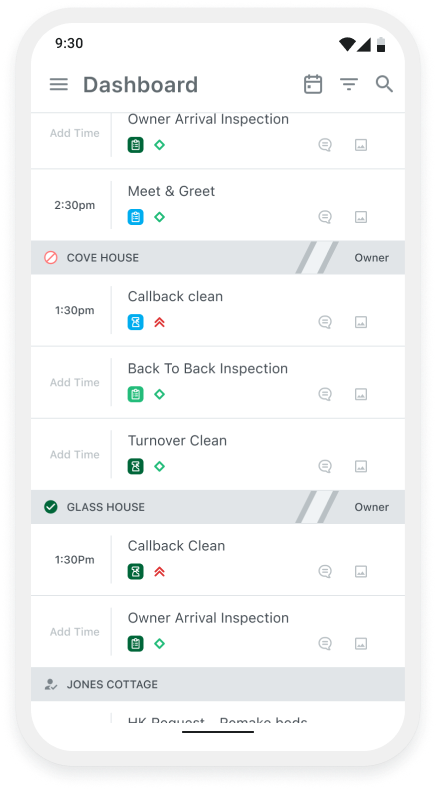Toggle the Cove House blocked status icon
The image size is (436, 790).
point(50,257)
